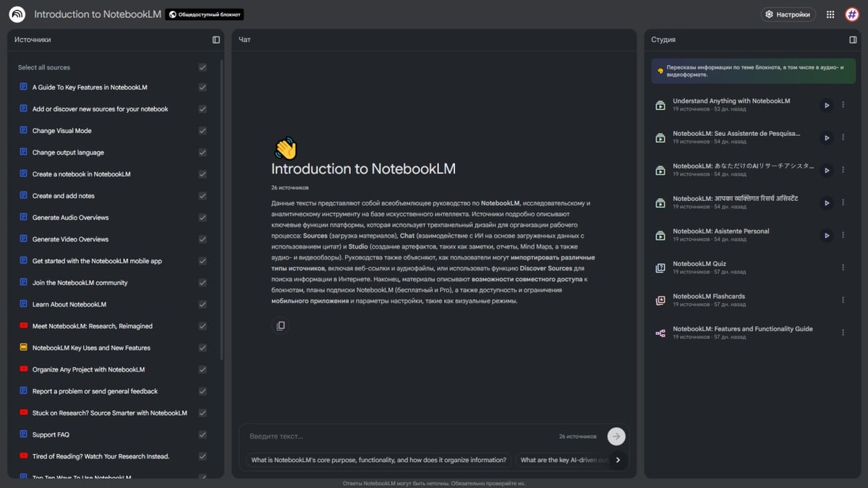This screenshot has height=488, width=868.
Task: Toggle Select all sources checkbox
Action: (203, 67)
